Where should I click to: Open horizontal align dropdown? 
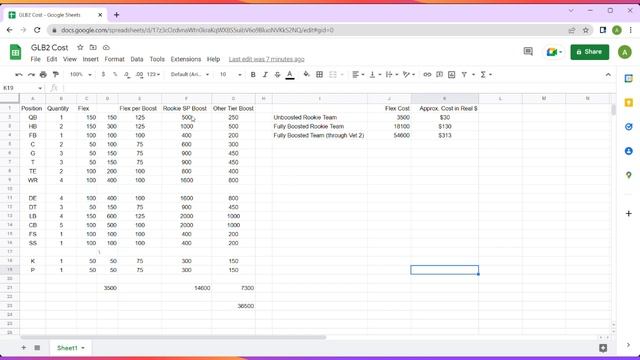[358, 75]
